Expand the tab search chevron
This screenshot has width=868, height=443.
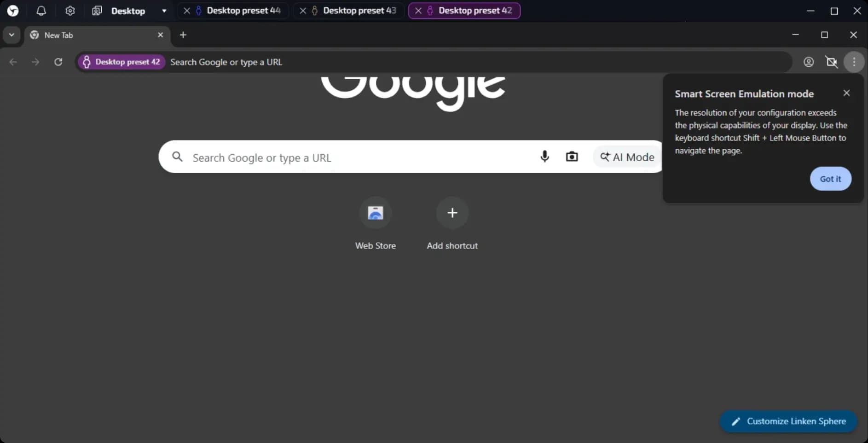click(12, 35)
